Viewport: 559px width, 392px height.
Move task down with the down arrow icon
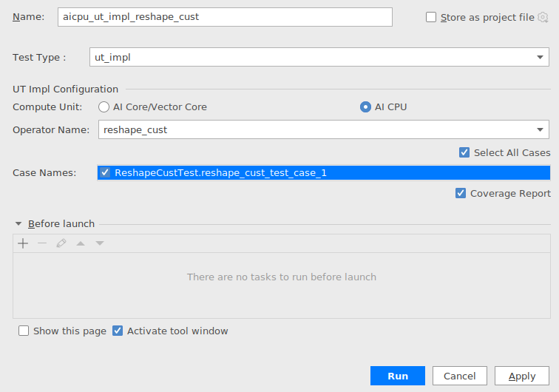[x=100, y=243]
